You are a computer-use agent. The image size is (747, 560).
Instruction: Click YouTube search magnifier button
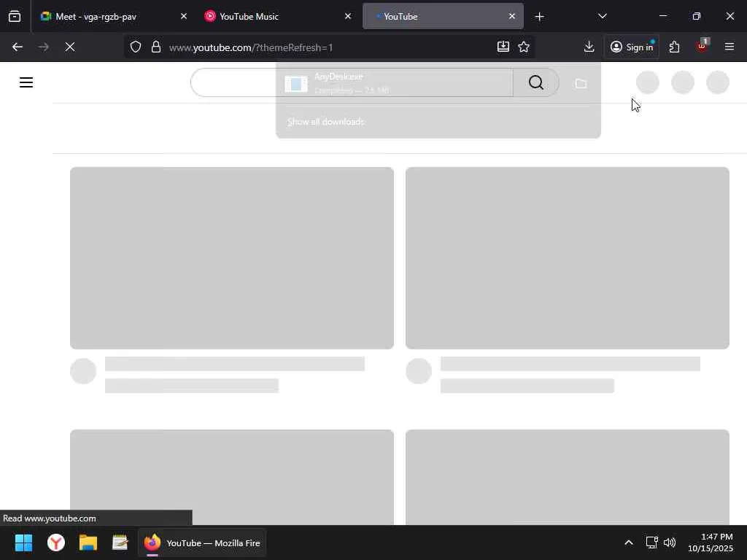pos(536,82)
